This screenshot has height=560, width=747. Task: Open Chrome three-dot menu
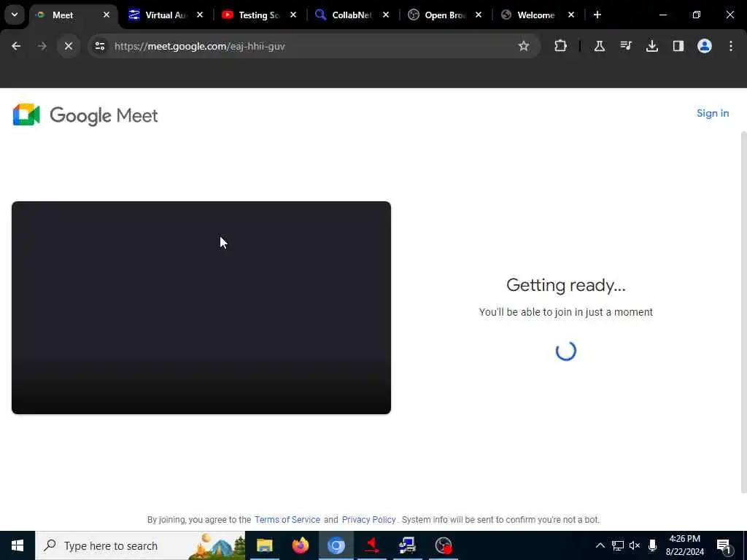point(731,46)
